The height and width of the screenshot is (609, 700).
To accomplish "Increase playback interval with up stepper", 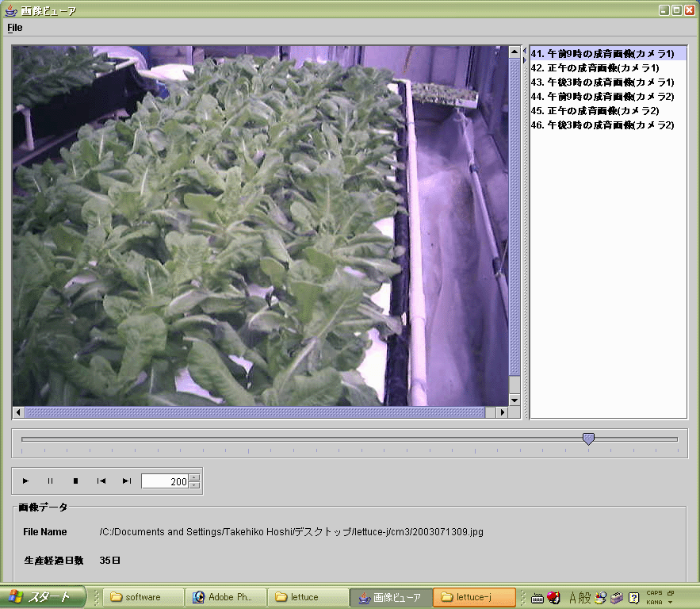I will click(x=194, y=477).
